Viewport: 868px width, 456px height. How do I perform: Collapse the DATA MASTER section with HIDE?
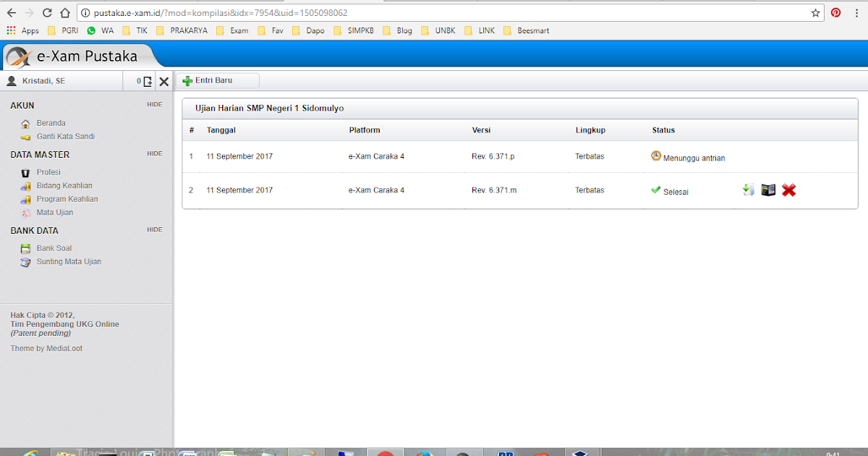(x=154, y=153)
